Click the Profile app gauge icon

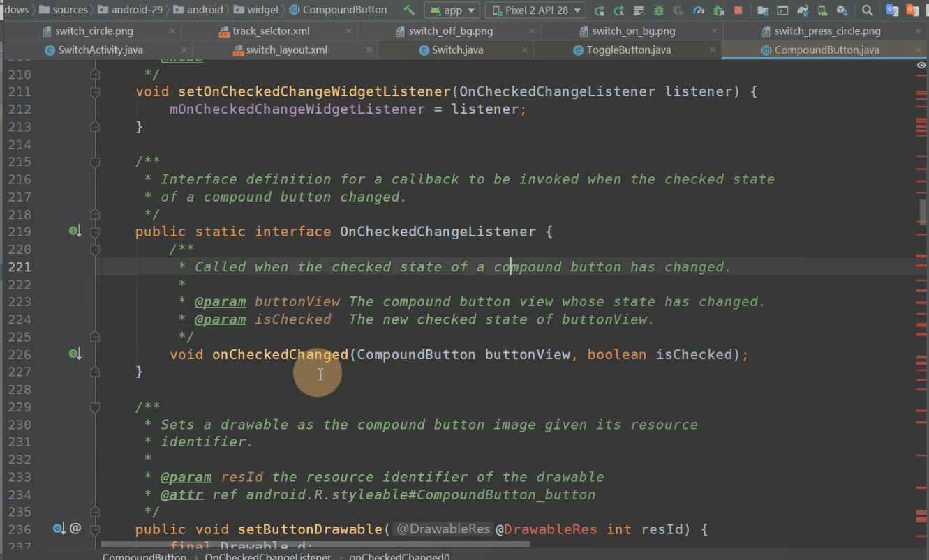click(x=698, y=10)
